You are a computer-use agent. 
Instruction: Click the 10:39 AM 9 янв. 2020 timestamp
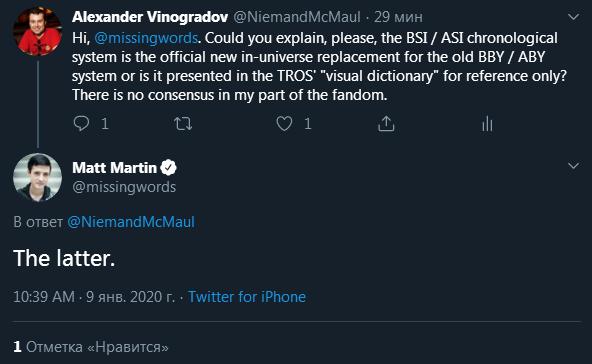pos(94,297)
